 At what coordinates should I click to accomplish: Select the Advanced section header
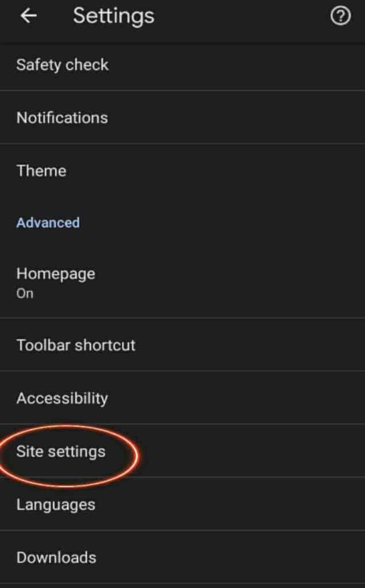point(48,223)
